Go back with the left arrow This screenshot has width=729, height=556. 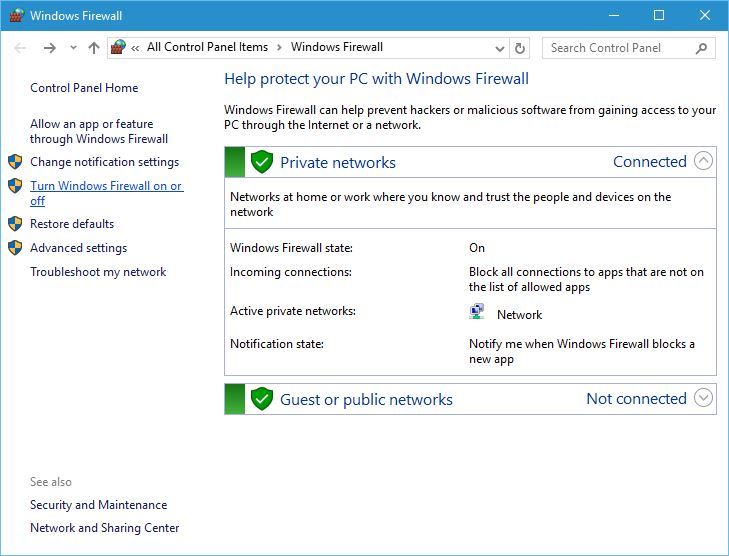[20, 47]
